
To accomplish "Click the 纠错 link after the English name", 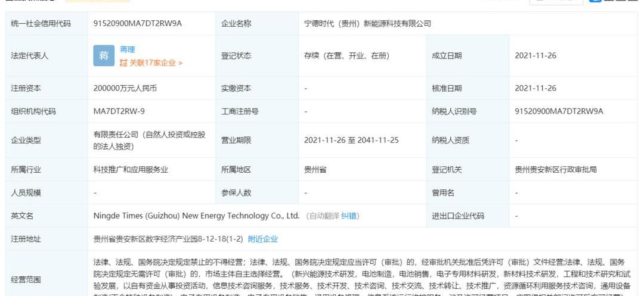I will 349,216.
